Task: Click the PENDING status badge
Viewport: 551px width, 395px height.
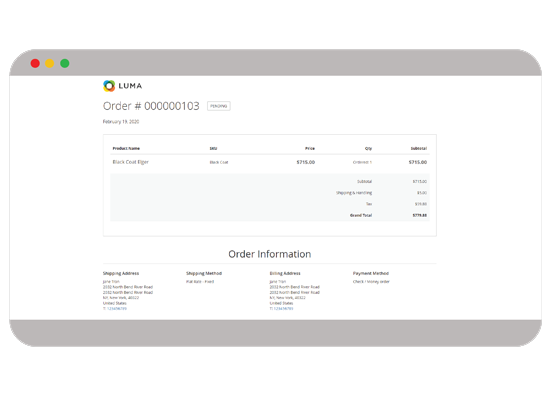Action: (x=219, y=106)
